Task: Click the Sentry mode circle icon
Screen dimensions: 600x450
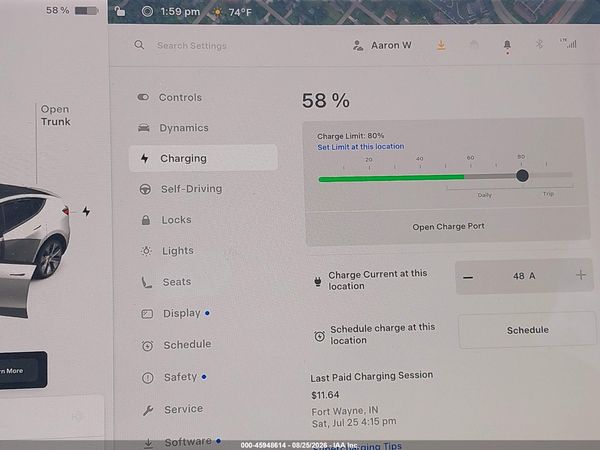Action: (147, 11)
